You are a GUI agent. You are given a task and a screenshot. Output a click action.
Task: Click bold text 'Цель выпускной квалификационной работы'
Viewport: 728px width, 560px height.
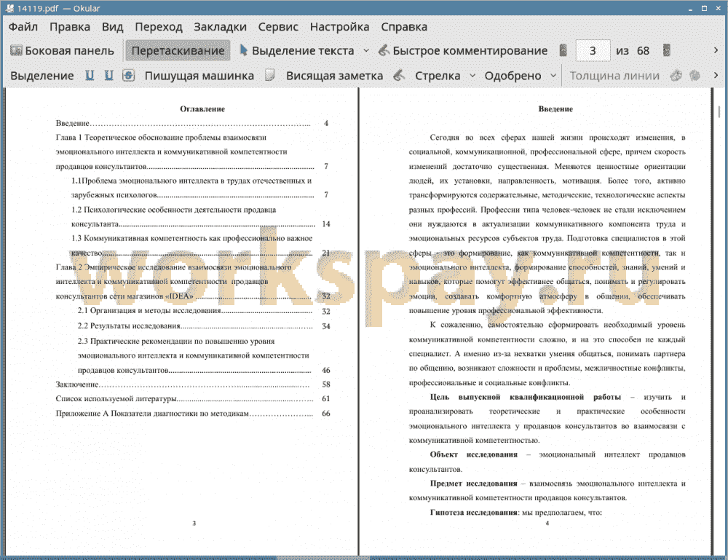[x=525, y=397]
